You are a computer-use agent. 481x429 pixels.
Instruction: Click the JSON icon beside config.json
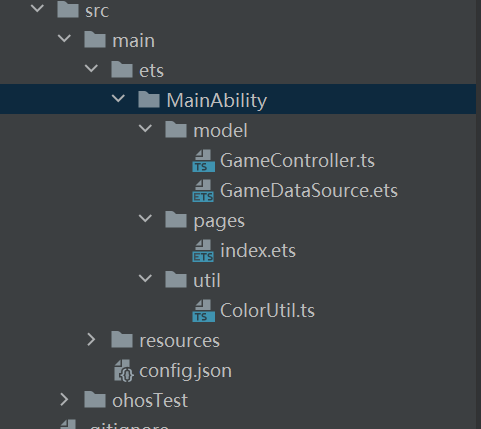click(124, 370)
